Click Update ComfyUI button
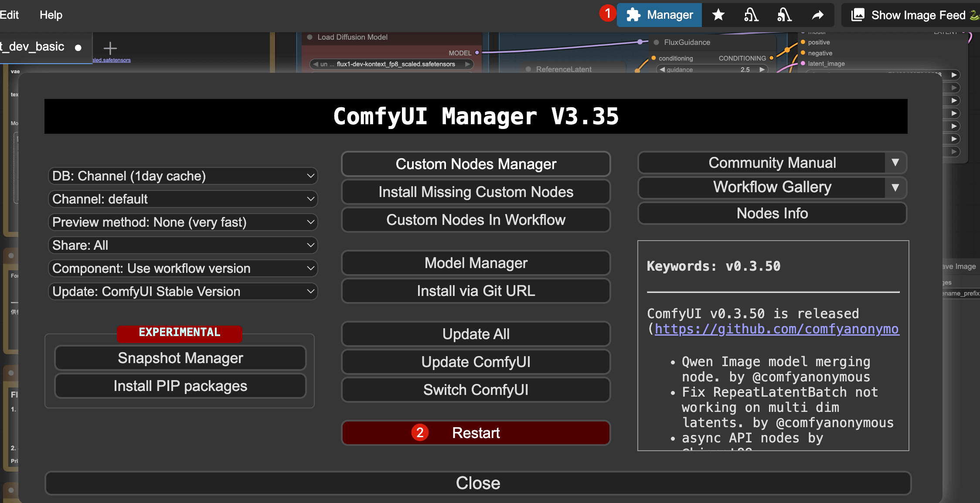The image size is (980, 503). pyautogui.click(x=476, y=362)
